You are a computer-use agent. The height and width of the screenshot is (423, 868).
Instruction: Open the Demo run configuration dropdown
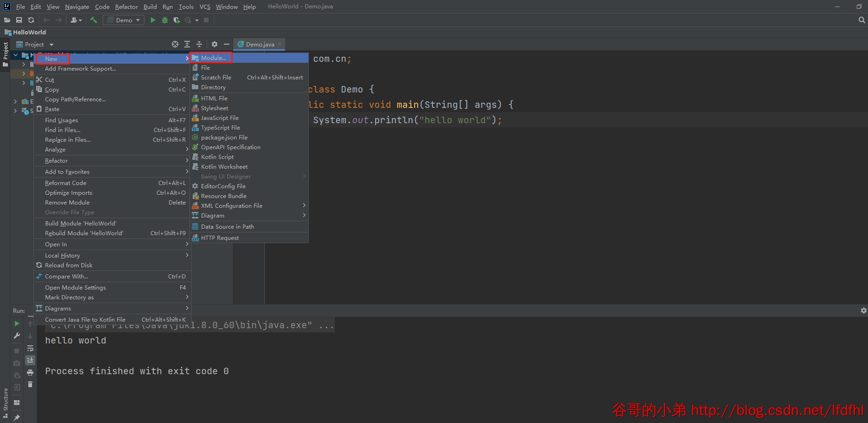124,20
